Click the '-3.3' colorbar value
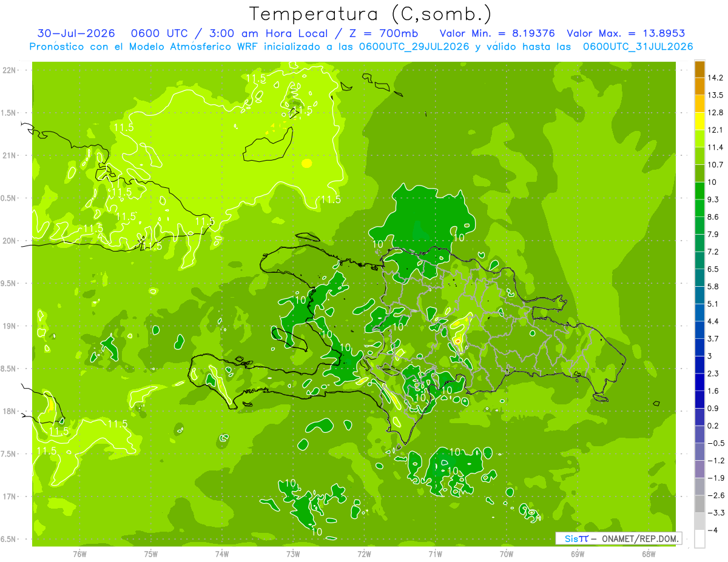728x562 pixels. 715,513
